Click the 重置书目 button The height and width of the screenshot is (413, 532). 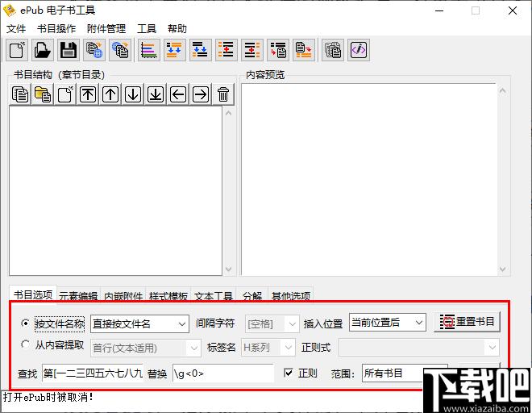pyautogui.click(x=468, y=321)
